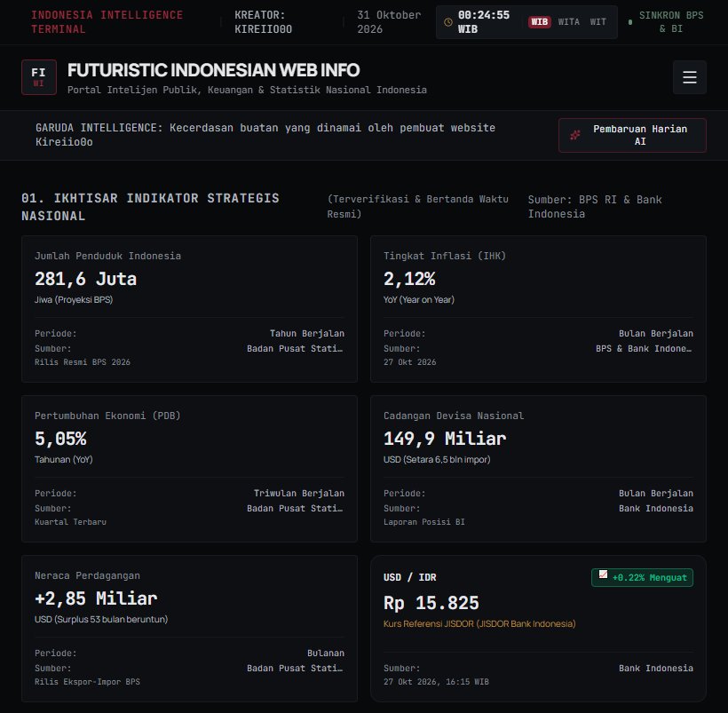Click Rilis Ekspor-Impor BPS note

pyautogui.click(x=87, y=681)
